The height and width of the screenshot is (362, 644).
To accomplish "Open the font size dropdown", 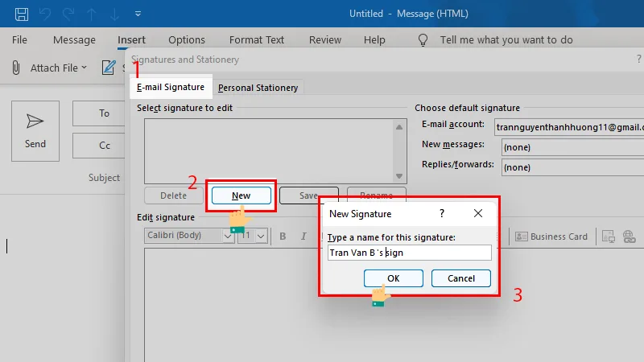I will [262, 237].
